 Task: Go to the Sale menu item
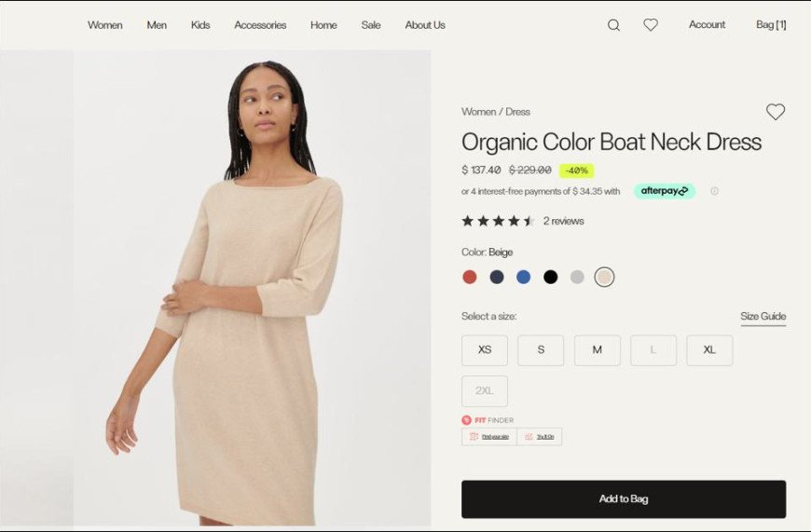(x=371, y=25)
